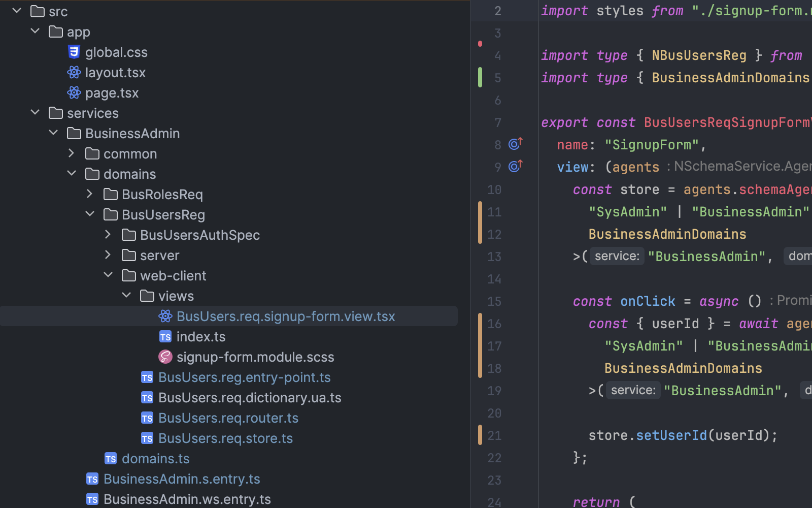Collapse the app folder chevron

[x=35, y=31]
